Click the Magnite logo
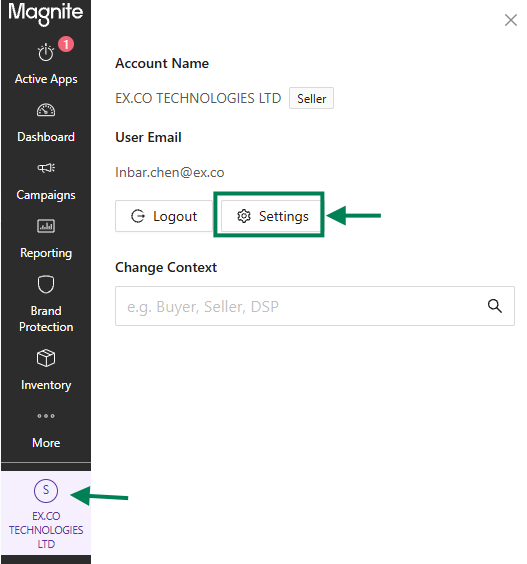The image size is (527, 564). coord(46,13)
